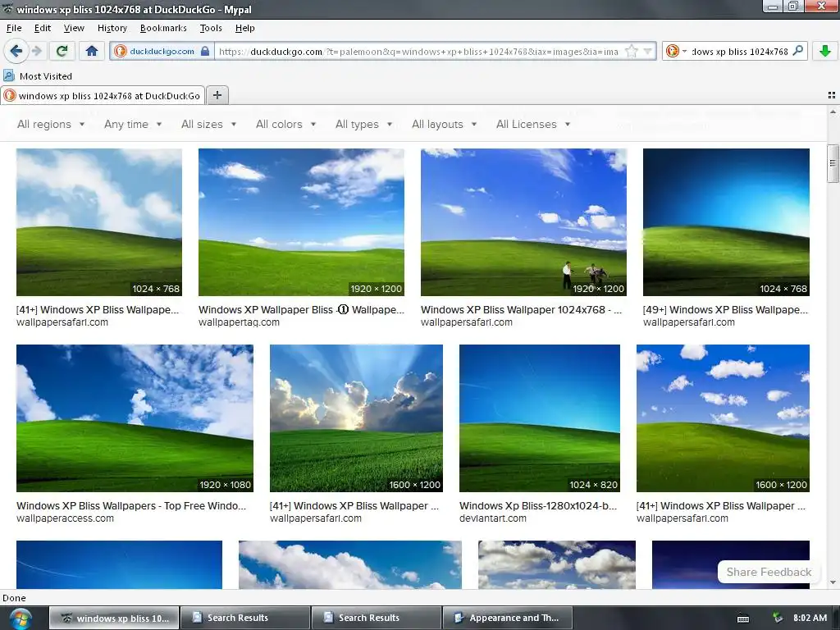
Task: Open Most Visited bookmarks folder
Action: click(38, 76)
